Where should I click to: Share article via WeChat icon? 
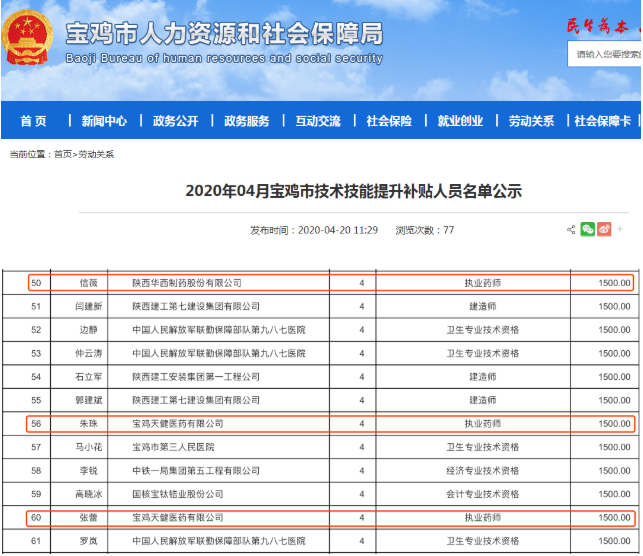click(588, 230)
